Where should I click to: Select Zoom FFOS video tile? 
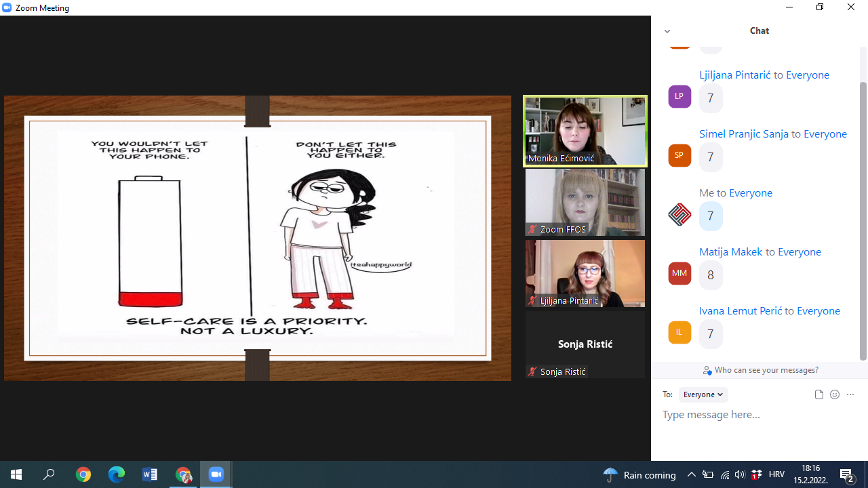[x=585, y=202]
